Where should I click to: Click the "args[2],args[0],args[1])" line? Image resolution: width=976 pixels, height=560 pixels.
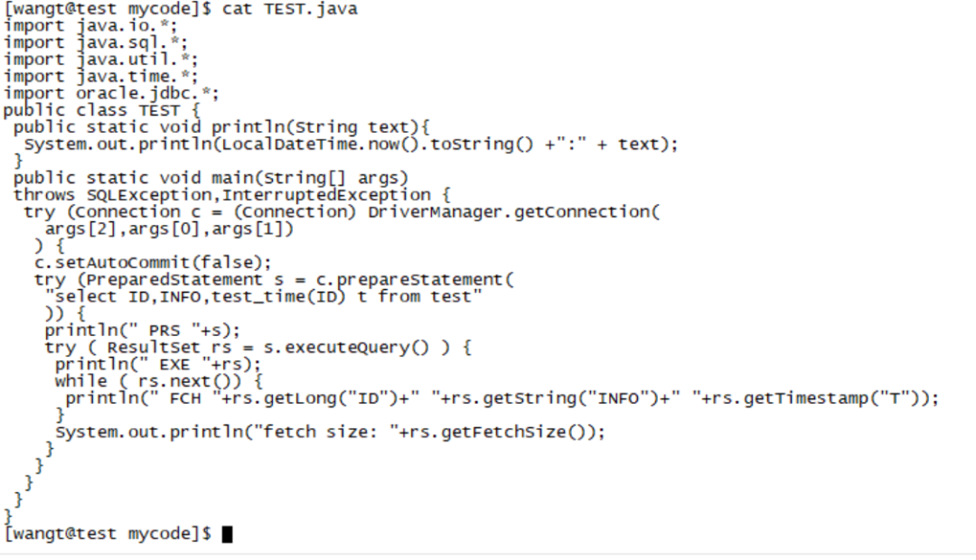(170, 229)
